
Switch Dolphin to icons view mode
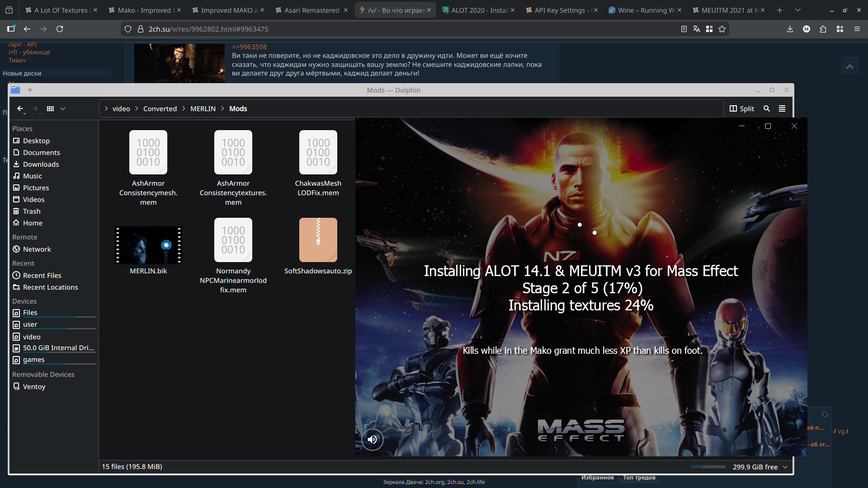[x=51, y=108]
